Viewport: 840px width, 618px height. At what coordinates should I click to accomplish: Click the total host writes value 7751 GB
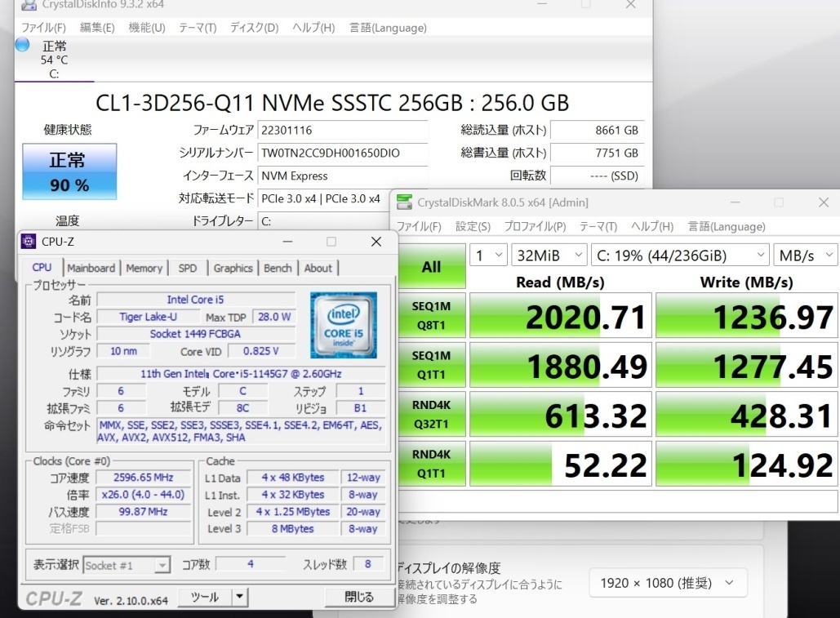click(597, 153)
